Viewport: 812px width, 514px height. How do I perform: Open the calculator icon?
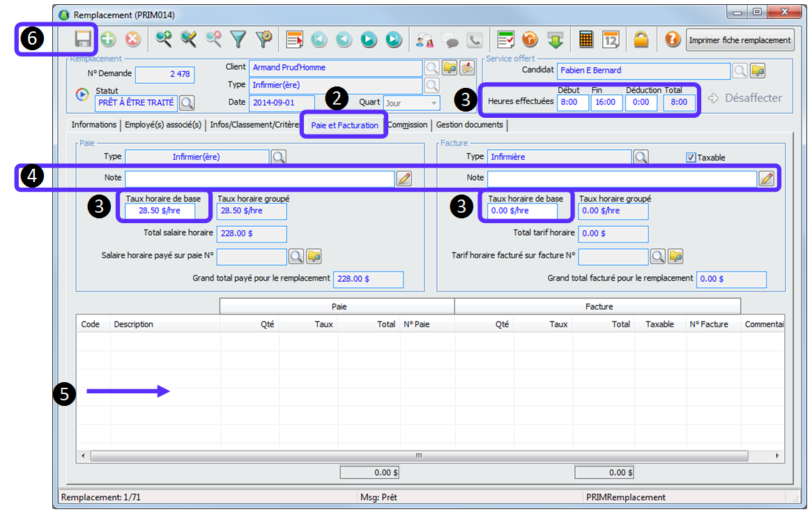(x=586, y=40)
